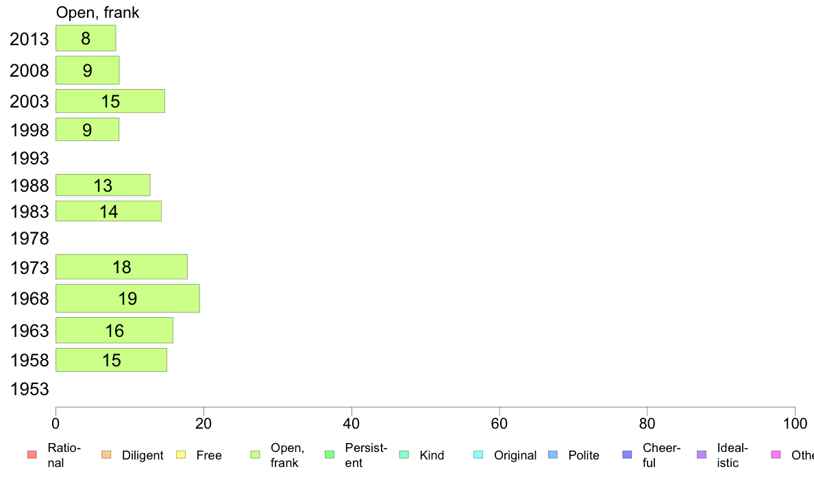Select the 2003 bar showing 15
This screenshot has height=504, width=814.
coord(110,101)
